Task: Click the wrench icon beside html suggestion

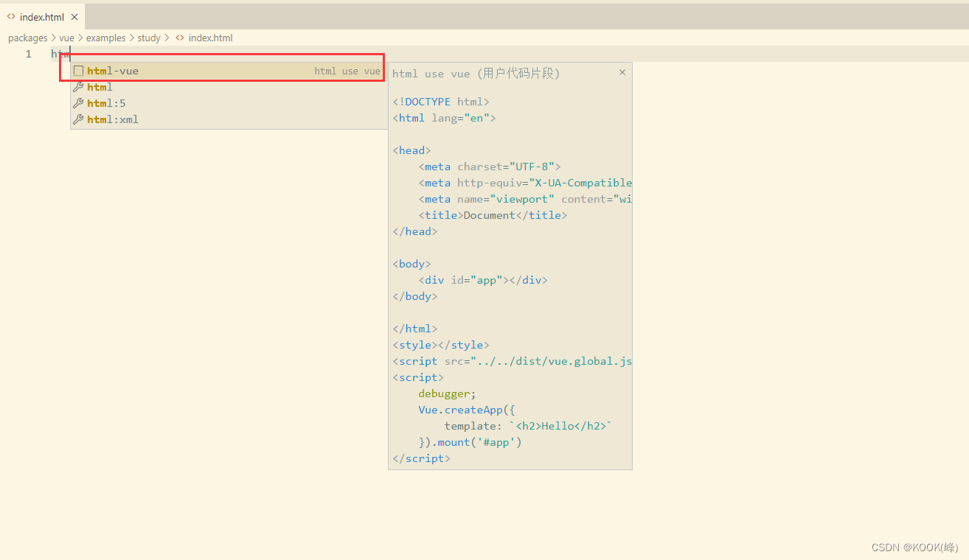Action: [79, 86]
